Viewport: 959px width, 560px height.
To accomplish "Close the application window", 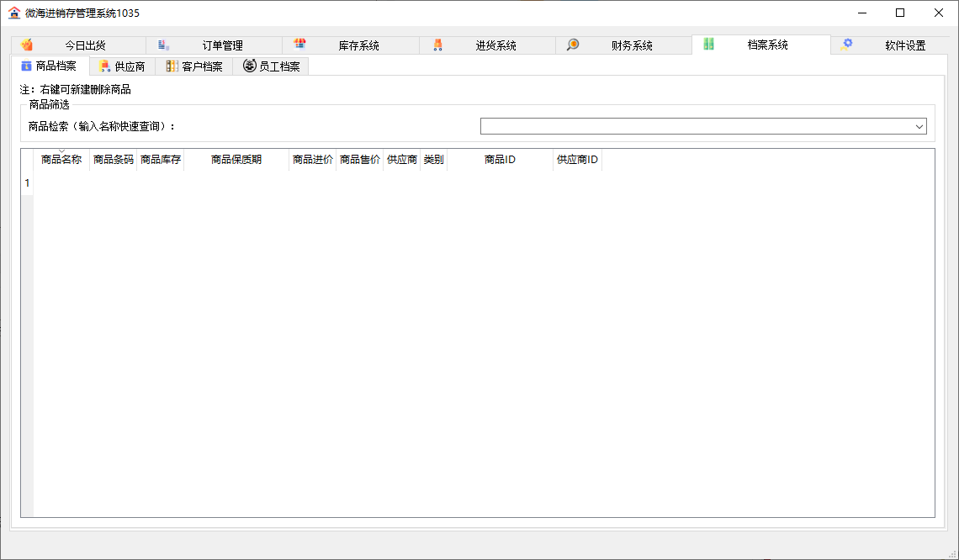I will point(939,13).
